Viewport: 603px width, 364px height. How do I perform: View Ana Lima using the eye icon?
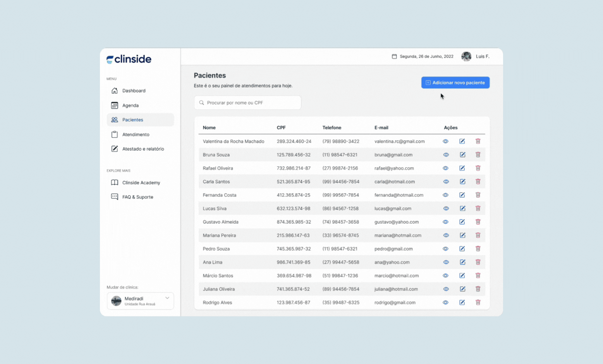(445, 262)
